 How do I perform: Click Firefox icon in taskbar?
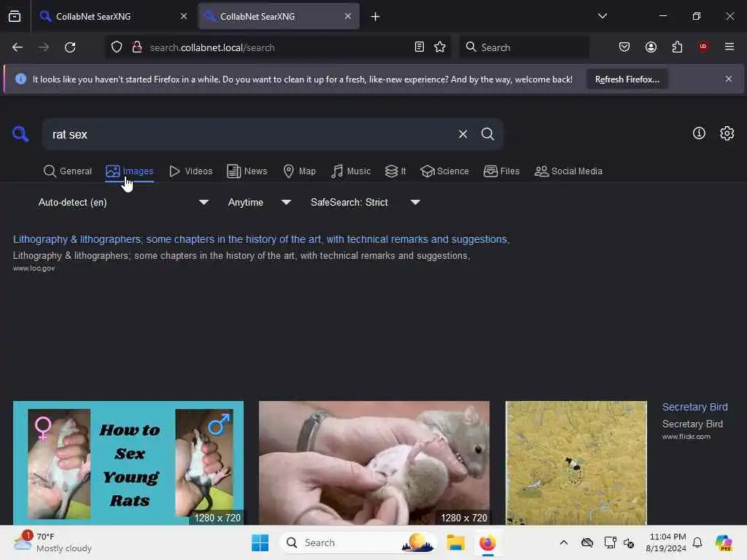click(x=487, y=542)
